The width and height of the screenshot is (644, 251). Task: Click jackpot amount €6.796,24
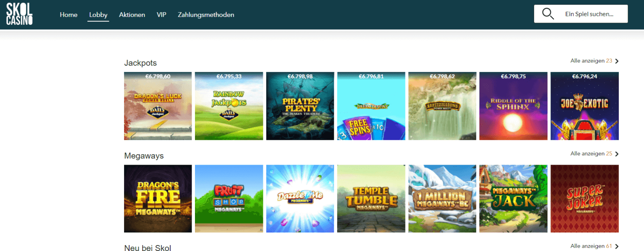584,77
